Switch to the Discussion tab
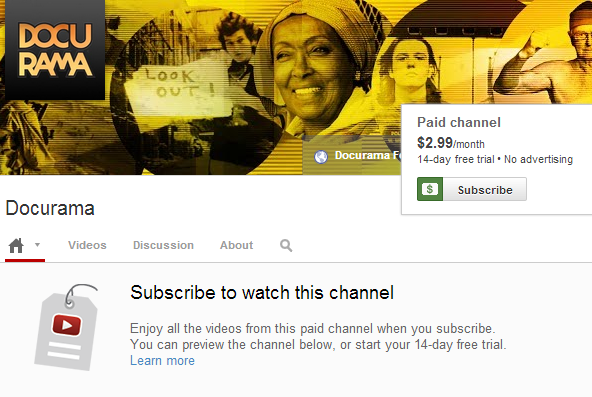Screen dimensions: 592x397 click(163, 245)
